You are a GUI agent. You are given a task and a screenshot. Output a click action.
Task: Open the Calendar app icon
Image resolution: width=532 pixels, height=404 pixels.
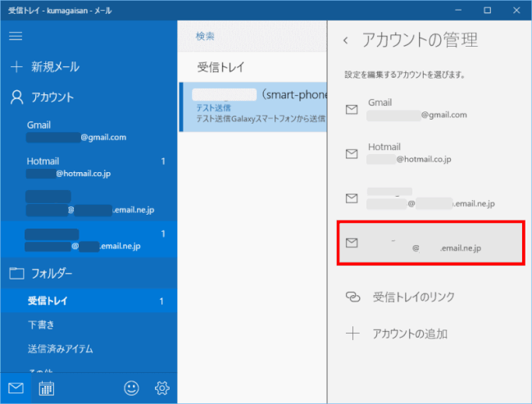47,388
